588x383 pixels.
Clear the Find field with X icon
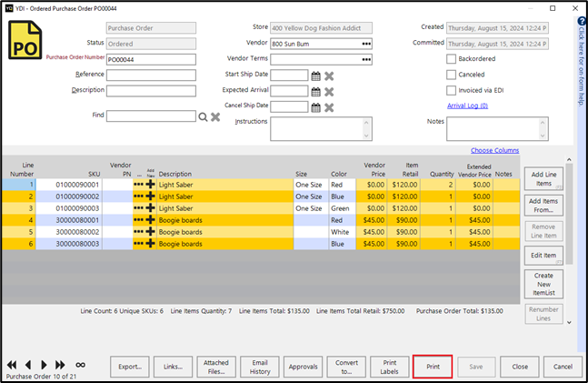click(x=215, y=116)
